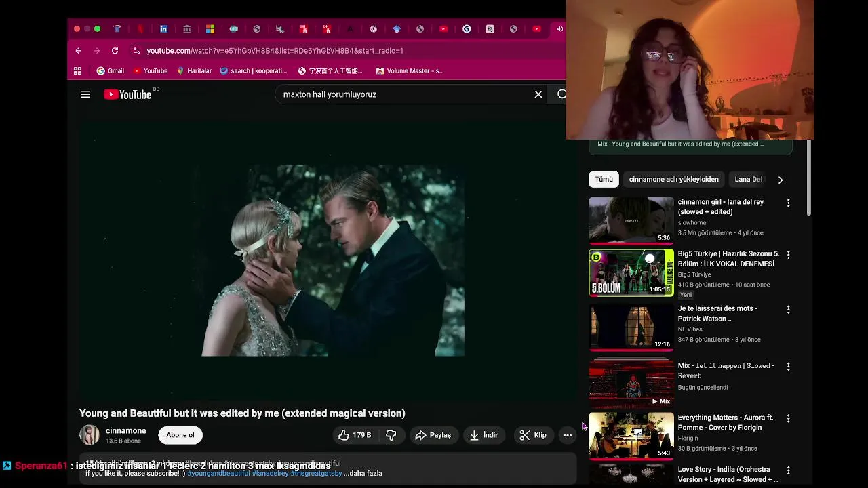Screen dimensions: 868x488
Task: Click the browser forward arrow
Action: coord(96,51)
